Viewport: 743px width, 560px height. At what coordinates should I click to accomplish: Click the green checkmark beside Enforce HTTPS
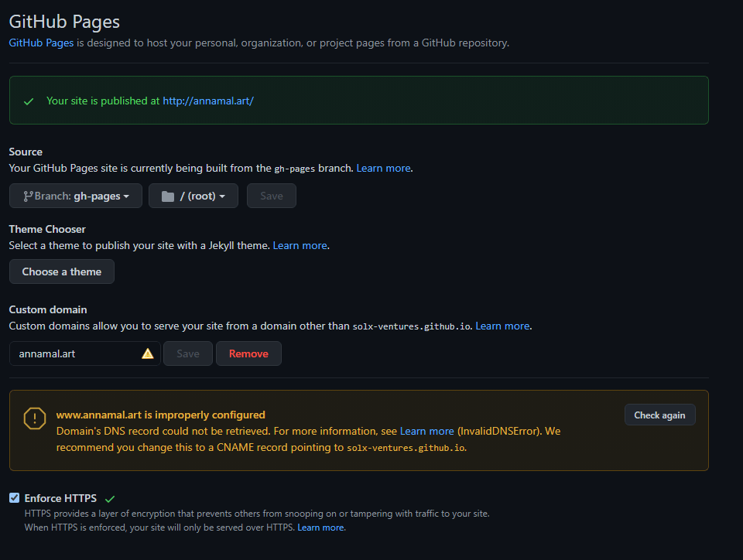[x=110, y=499]
